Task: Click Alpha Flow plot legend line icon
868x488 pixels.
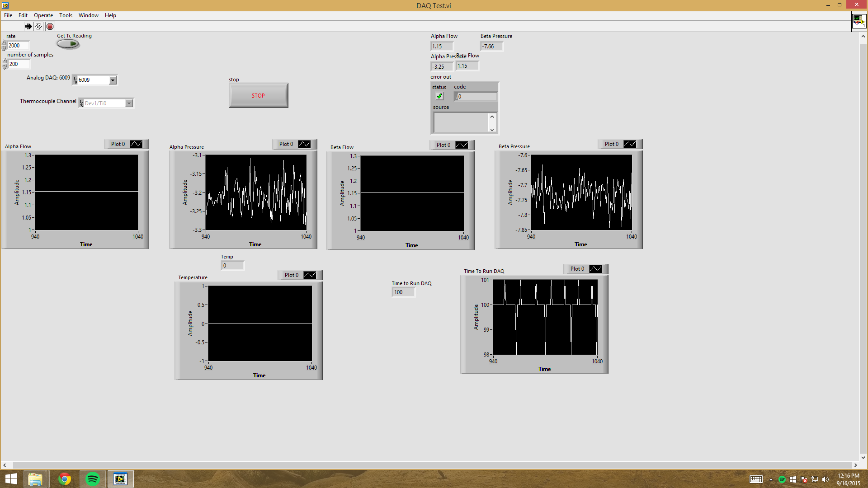Action: 136,144
